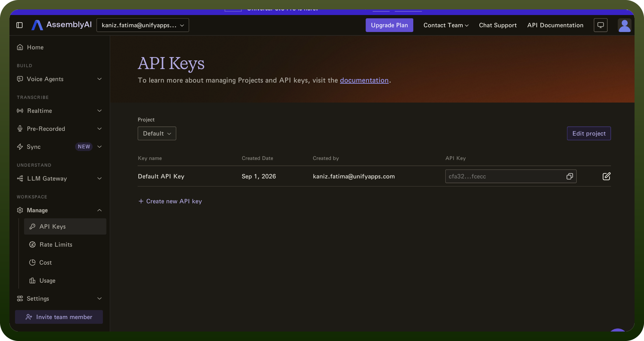Click the Sep 1, 2026 created date
This screenshot has width=644, height=341.
(x=259, y=176)
